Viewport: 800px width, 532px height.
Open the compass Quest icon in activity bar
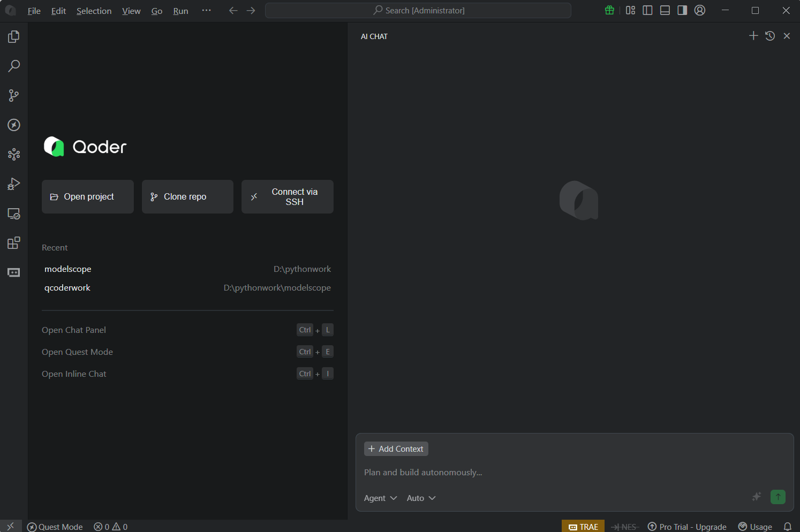14,125
